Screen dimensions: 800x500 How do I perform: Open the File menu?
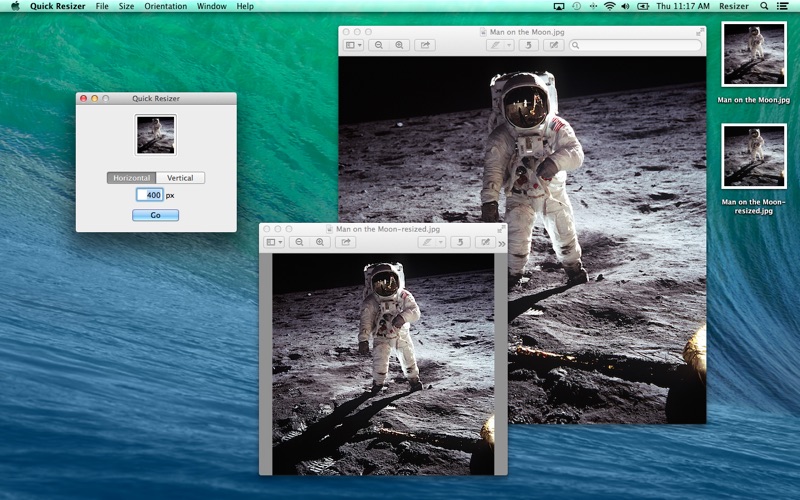tap(102, 6)
